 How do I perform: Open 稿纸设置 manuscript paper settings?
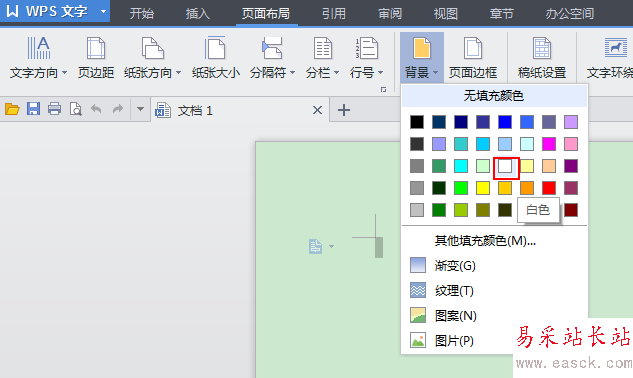(542, 57)
